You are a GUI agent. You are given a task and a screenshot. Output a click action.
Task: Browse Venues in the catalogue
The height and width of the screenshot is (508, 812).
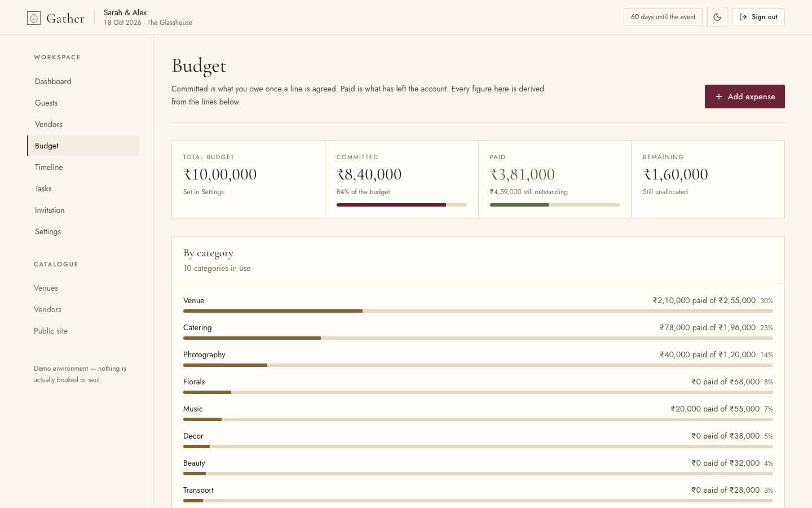pos(46,288)
